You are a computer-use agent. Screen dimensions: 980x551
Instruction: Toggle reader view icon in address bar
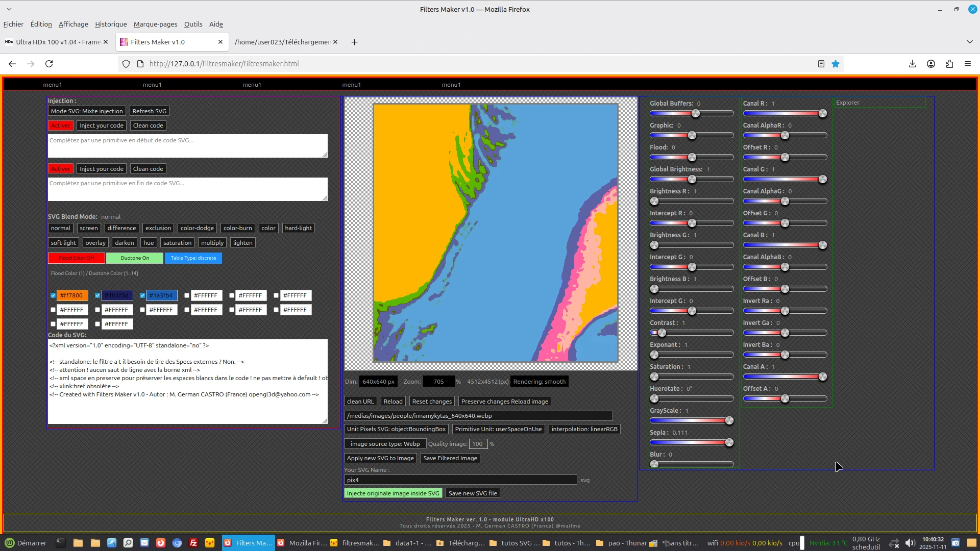point(821,64)
